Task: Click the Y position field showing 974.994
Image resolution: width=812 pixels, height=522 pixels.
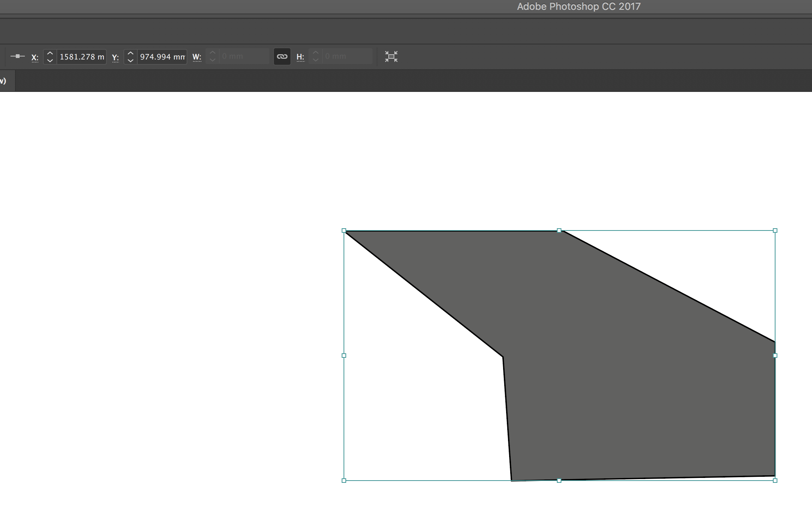Action: (x=162, y=57)
